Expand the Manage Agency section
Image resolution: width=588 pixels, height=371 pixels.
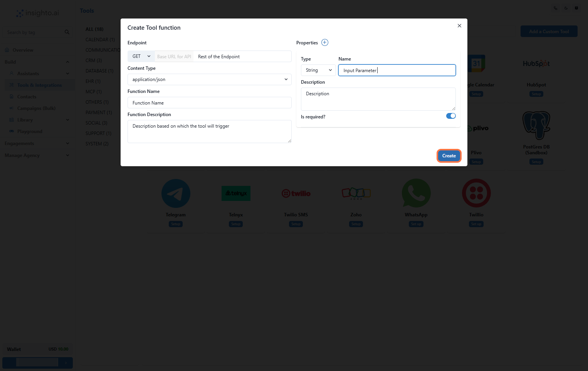37,155
